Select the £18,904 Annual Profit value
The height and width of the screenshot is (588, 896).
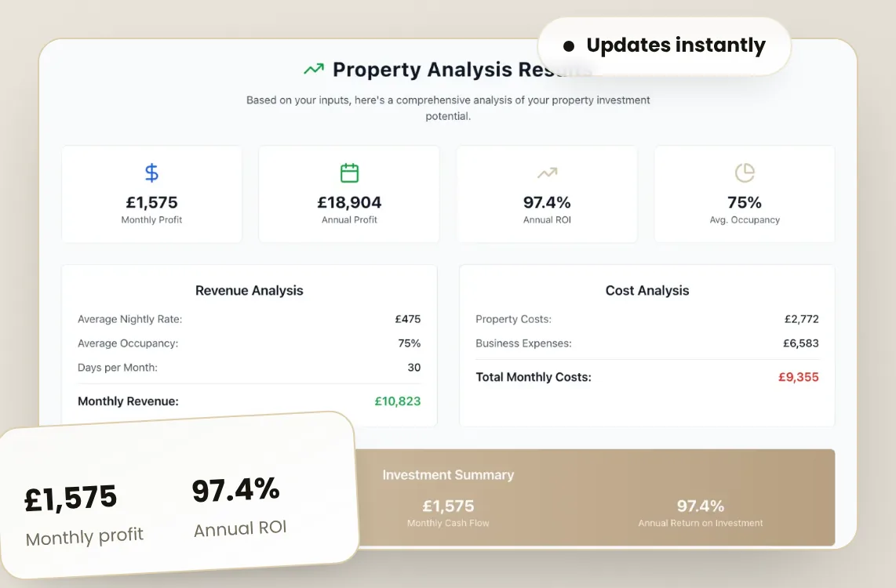(349, 202)
